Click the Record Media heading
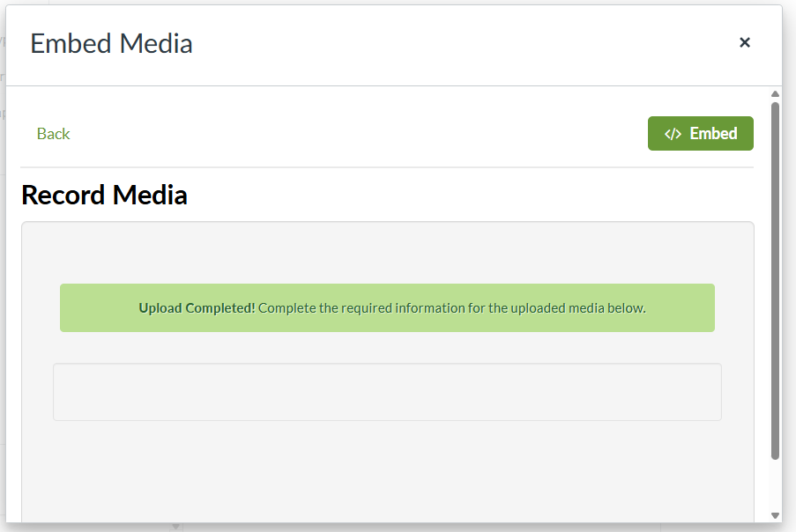The image size is (796, 532). click(104, 195)
